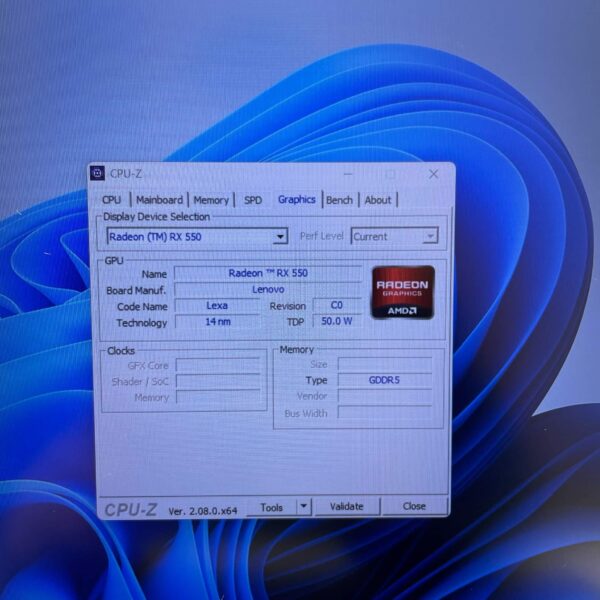
Task: Click the Board Manuf. value Lenovo
Action: click(x=268, y=289)
